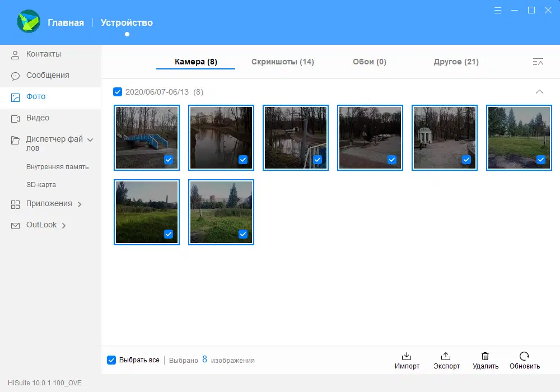Viewport: 560px width, 392px height.
Task: Uncheck the fir trees lawn photo checkbox
Action: (541, 160)
